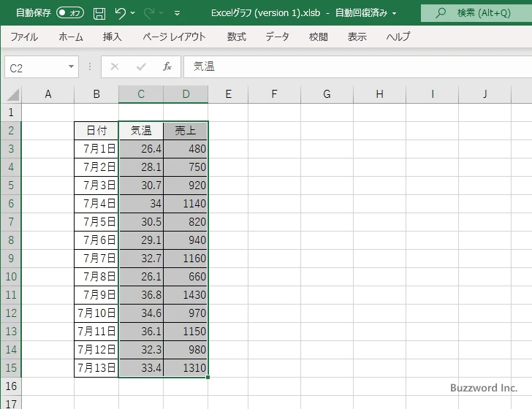Image resolution: width=532 pixels, height=409 pixels.
Task: Select row 9 header
Action: coord(11,259)
